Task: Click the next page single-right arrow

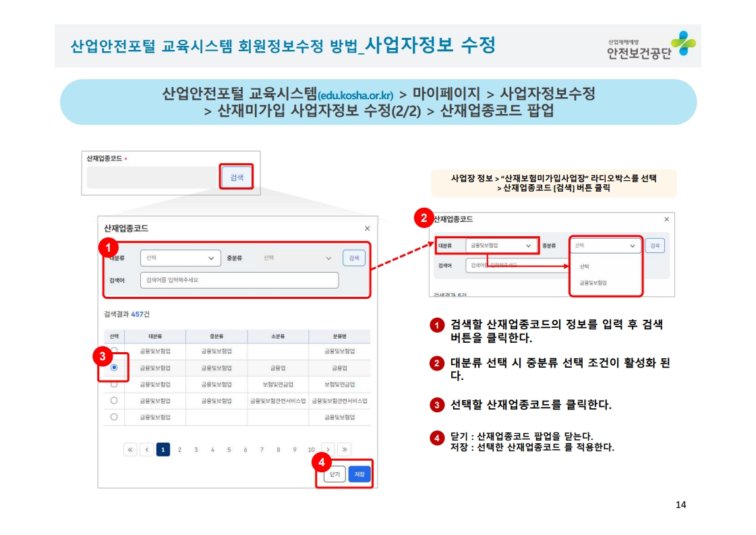Action: tap(328, 449)
